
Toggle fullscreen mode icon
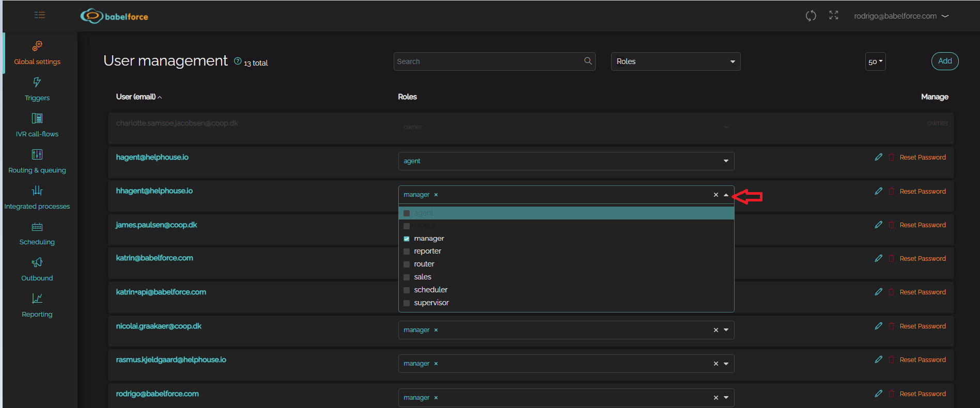click(834, 15)
